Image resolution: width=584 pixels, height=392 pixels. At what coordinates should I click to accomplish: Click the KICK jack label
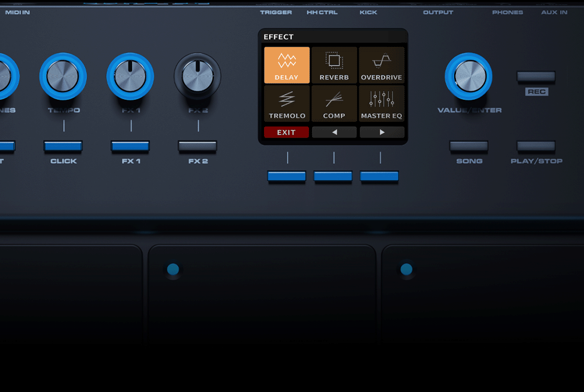click(x=369, y=13)
